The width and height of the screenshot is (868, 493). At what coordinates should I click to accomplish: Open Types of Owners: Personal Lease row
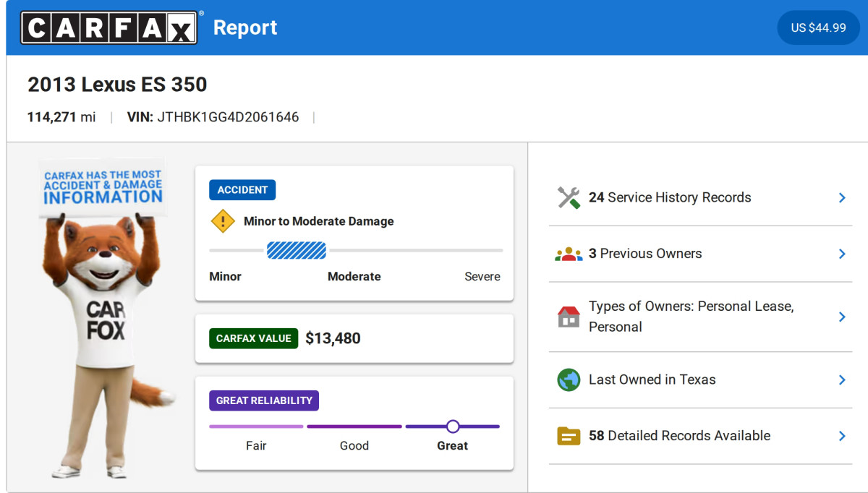(x=700, y=317)
